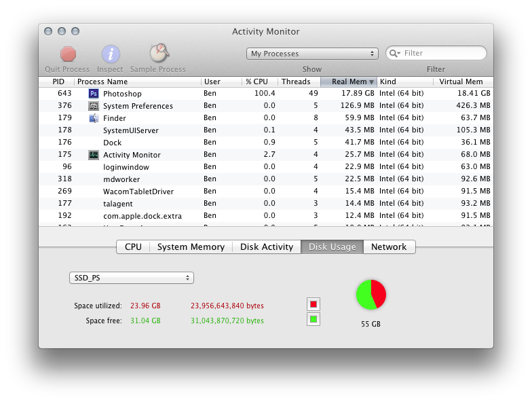Click the 23.96 GB space utilized value
The height and width of the screenshot is (402, 532).
tap(145, 306)
